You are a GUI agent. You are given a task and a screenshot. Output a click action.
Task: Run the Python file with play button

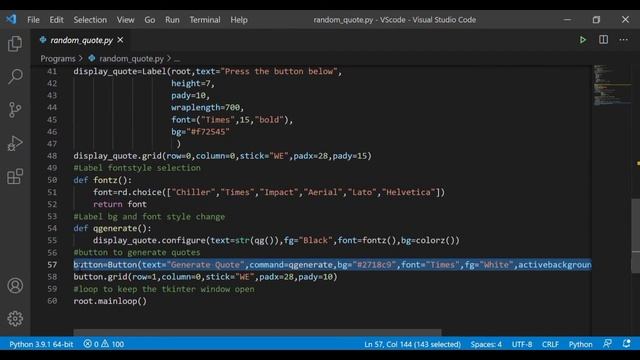(x=582, y=40)
